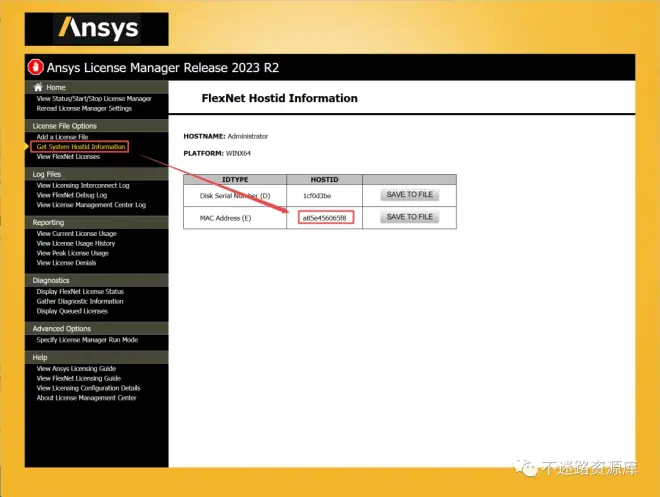Click the MAC Address hostid value
Screen dimensions: 660x497
coord(325,217)
